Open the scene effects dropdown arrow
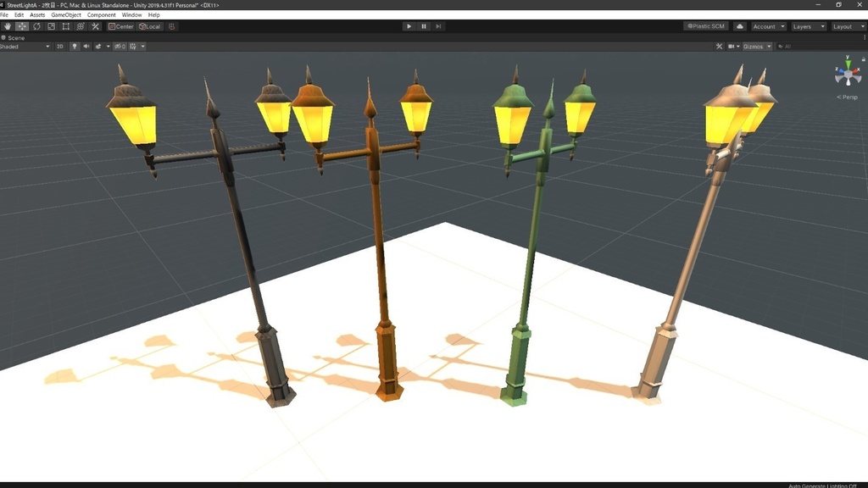Image resolution: width=868 pixels, height=488 pixels. 108,47
